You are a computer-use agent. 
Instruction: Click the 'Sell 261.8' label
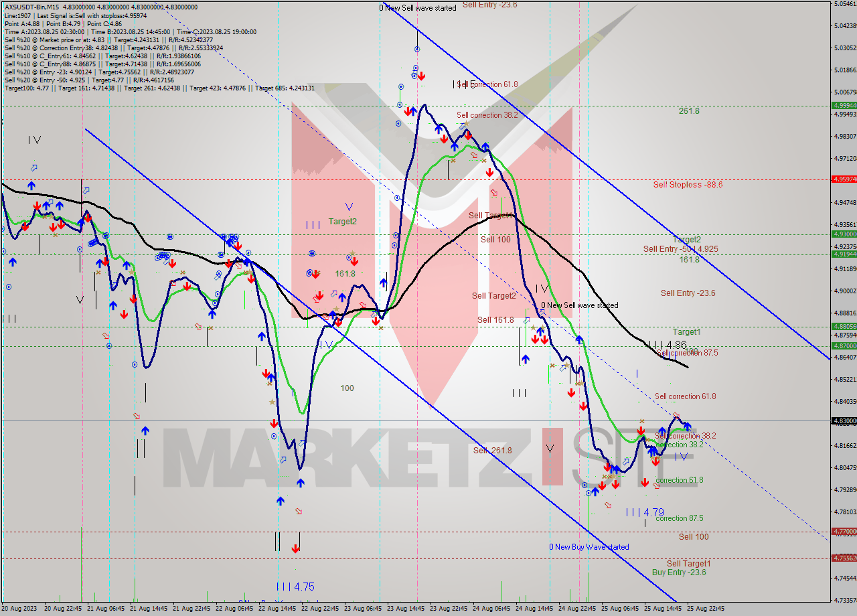click(493, 451)
